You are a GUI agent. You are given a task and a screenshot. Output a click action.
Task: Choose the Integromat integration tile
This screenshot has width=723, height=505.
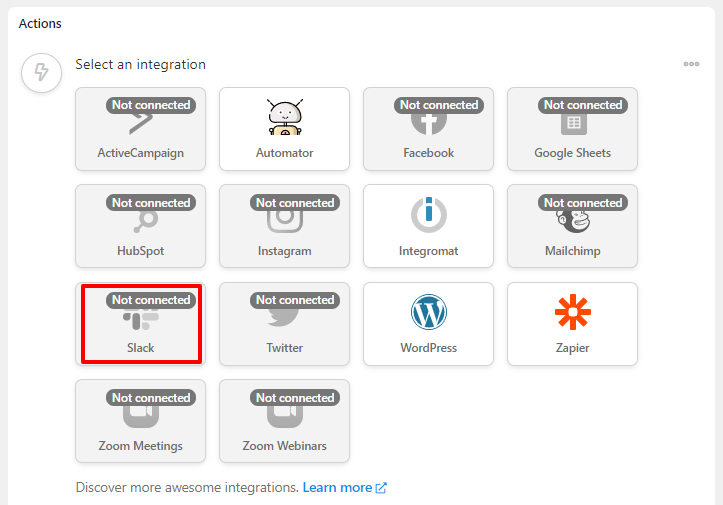pyautogui.click(x=428, y=226)
